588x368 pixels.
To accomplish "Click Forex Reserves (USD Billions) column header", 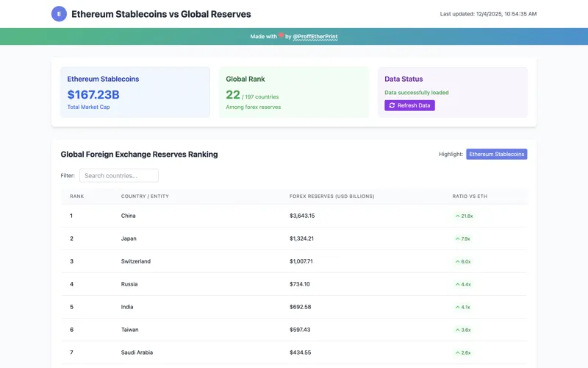I will pos(331,196).
